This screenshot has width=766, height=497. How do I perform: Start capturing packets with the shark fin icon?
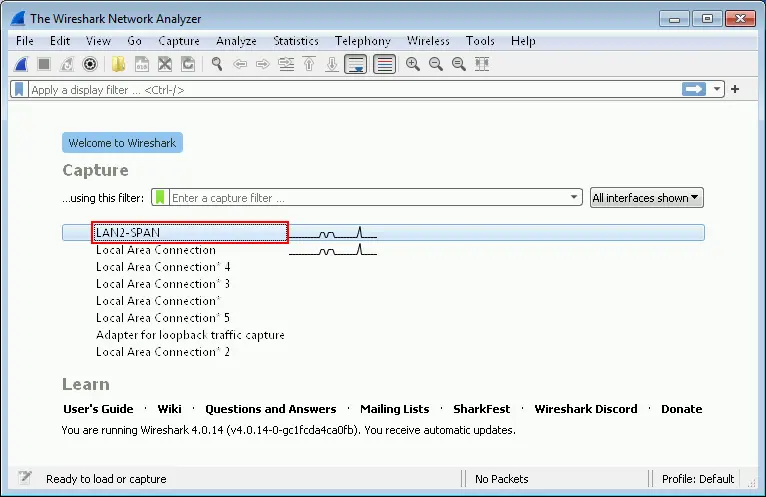[21, 64]
